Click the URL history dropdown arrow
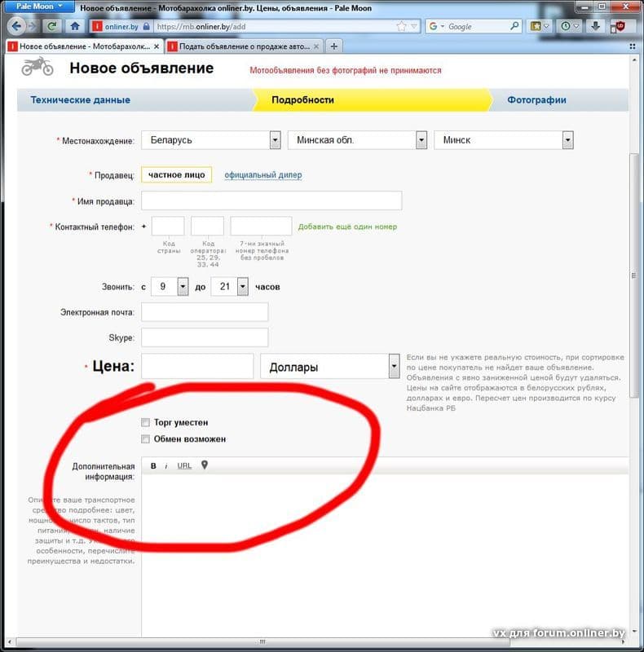 pos(414,27)
